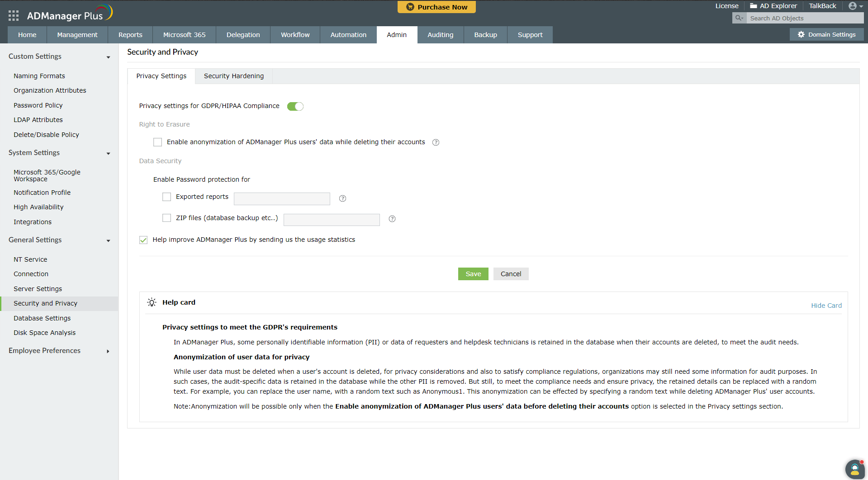The height and width of the screenshot is (480, 868).
Task: Open the chat assistant icon at bottom right
Action: pyautogui.click(x=854, y=469)
